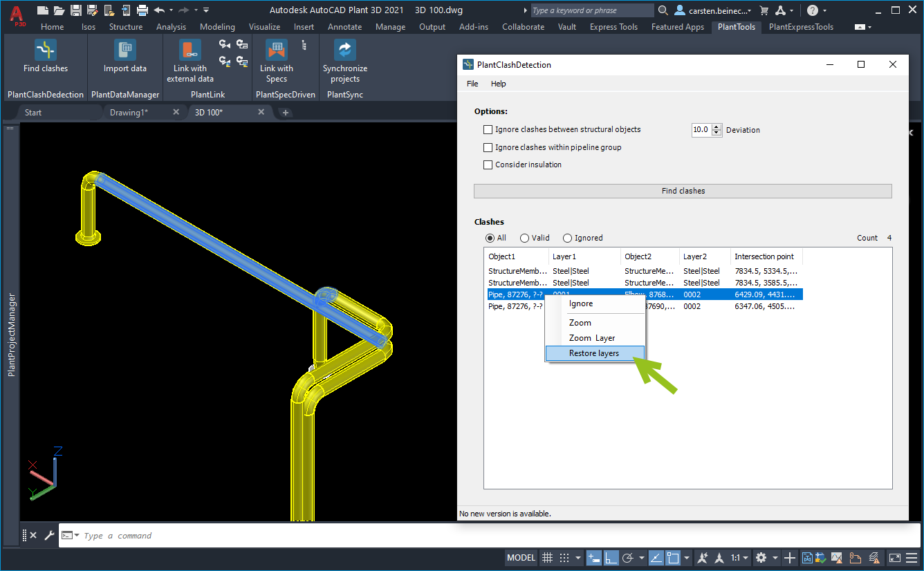Open the object snap dropdown arrow
This screenshot has height=571, width=924.
tap(687, 558)
